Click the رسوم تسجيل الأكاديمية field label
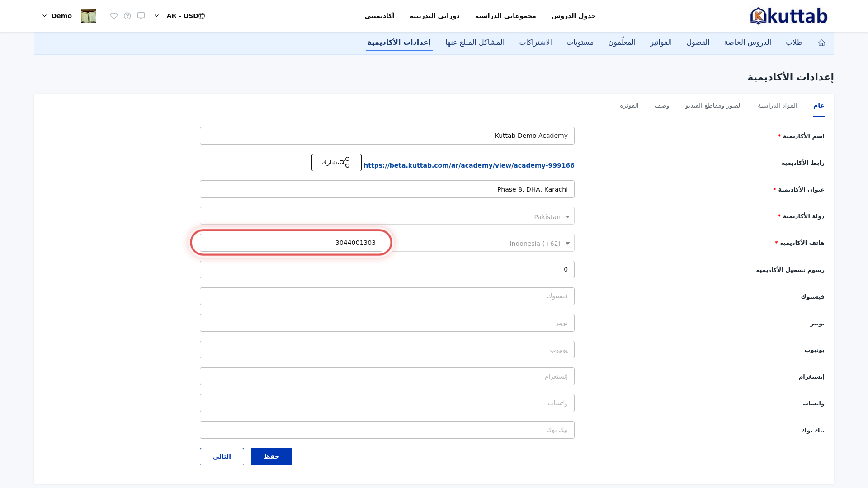 pyautogui.click(x=790, y=270)
